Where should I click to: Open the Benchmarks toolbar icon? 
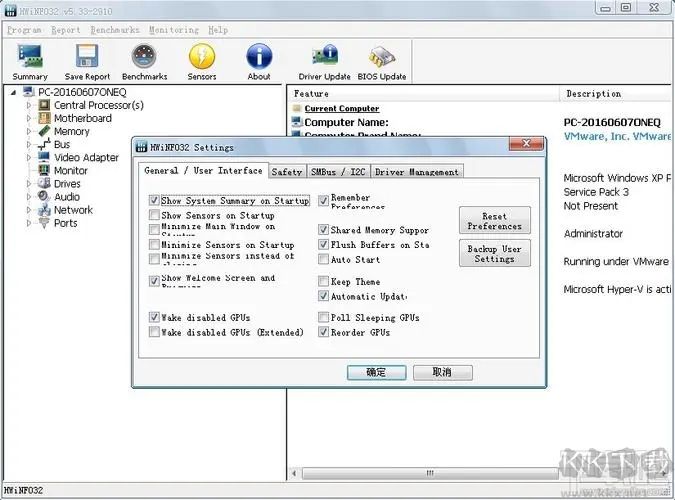pyautogui.click(x=144, y=61)
